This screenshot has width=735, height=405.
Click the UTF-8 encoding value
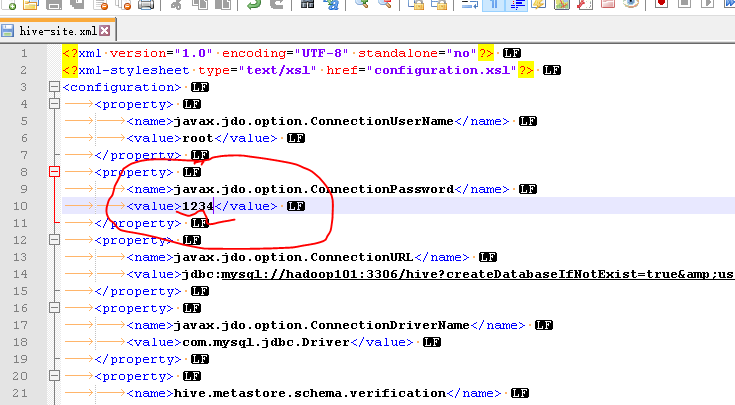pyautogui.click(x=322, y=53)
